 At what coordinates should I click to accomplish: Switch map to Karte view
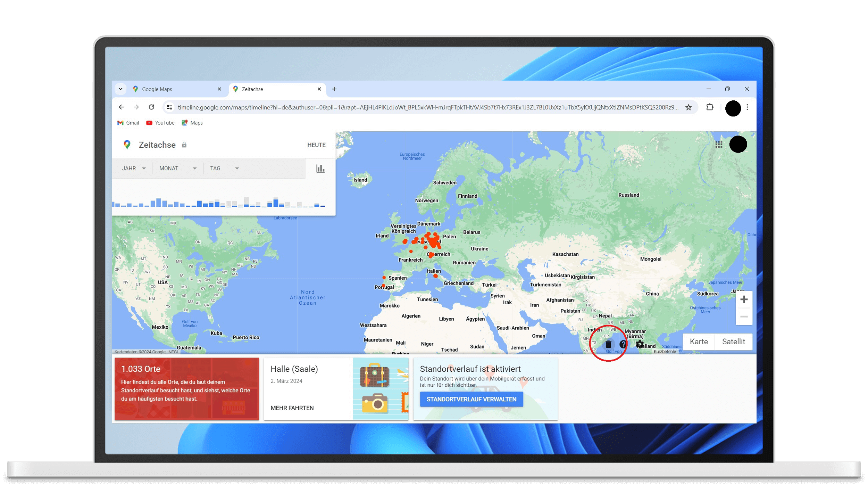point(699,342)
